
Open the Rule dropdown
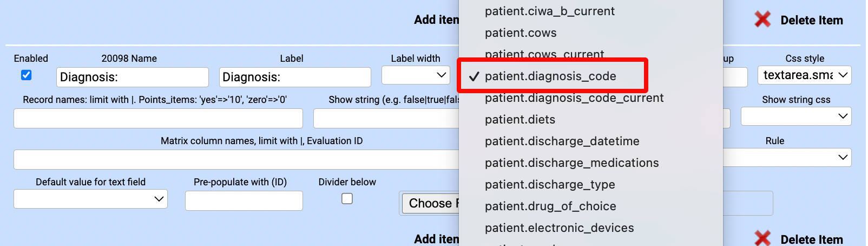pyautogui.click(x=787, y=157)
